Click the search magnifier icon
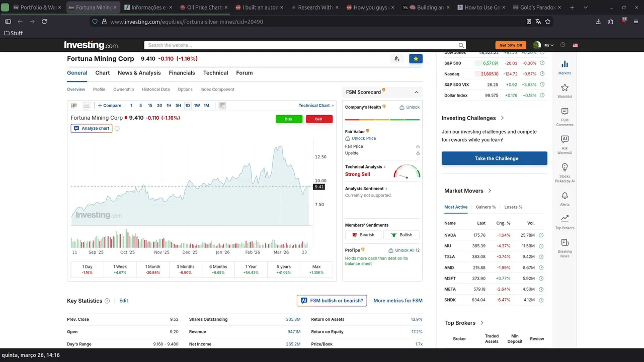The width and height of the screenshot is (644, 362). click(x=461, y=45)
